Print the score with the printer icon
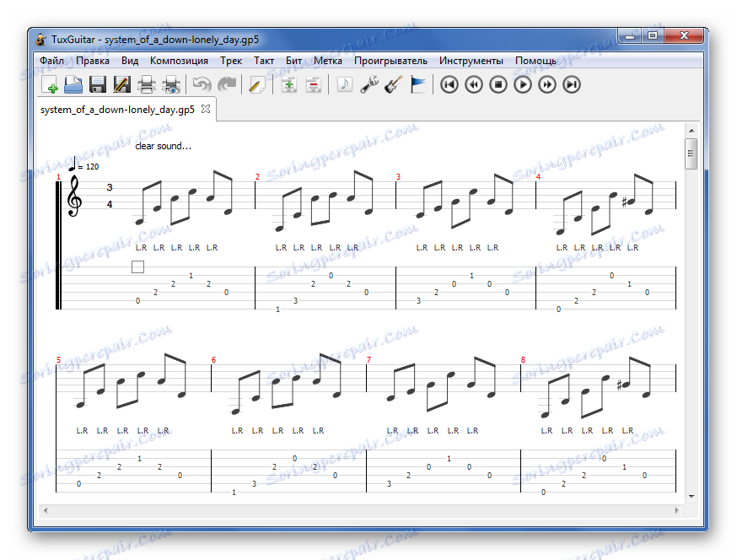The width and height of the screenshot is (737, 560). [146, 85]
